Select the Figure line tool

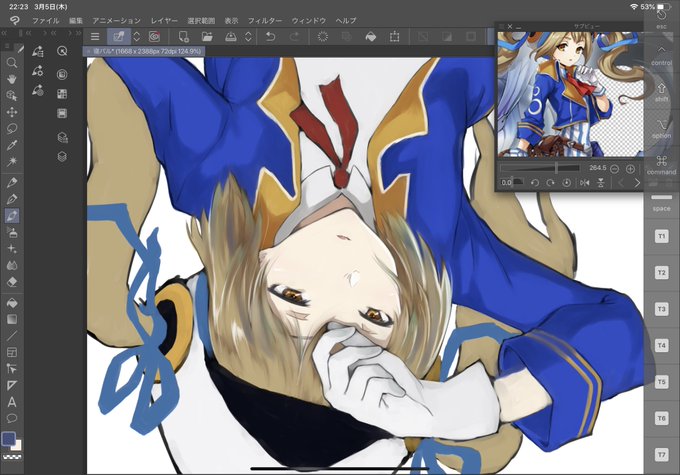pyautogui.click(x=12, y=336)
